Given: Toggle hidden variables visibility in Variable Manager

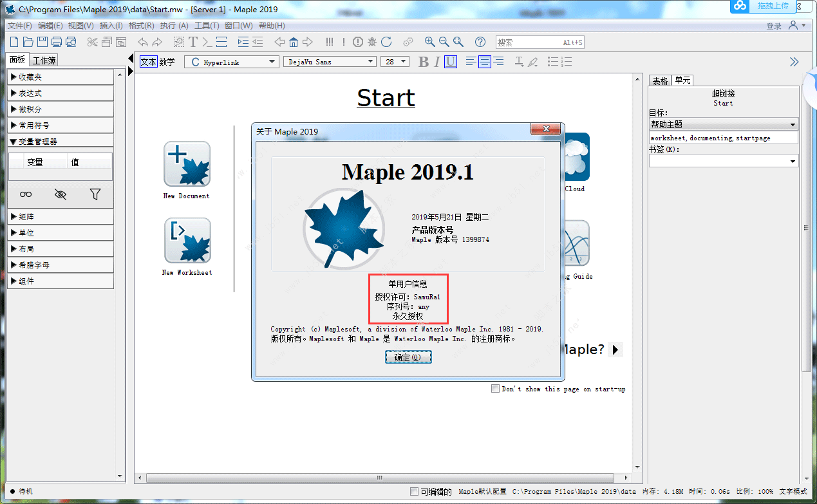Looking at the screenshot, I should 61,194.
